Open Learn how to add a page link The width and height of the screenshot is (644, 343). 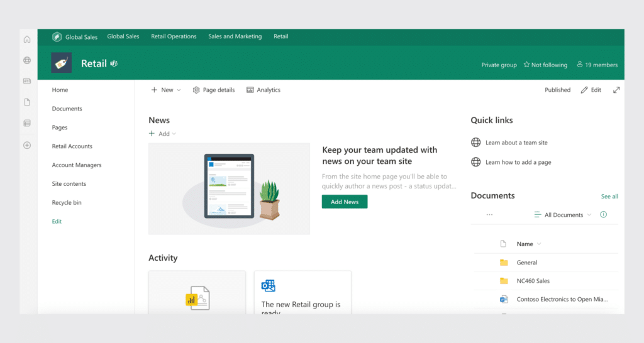click(518, 163)
